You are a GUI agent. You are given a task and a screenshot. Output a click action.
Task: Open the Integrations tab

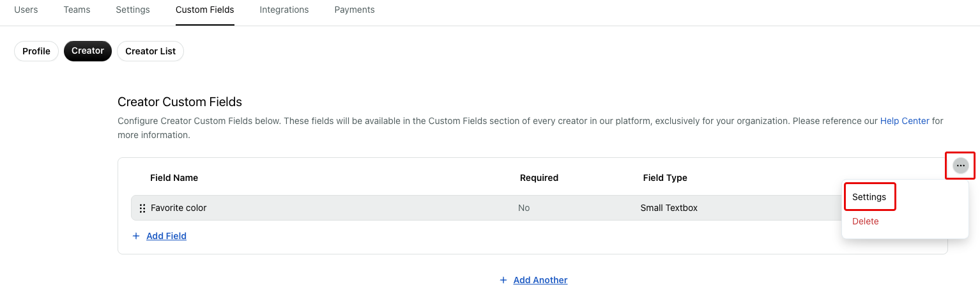tap(284, 10)
